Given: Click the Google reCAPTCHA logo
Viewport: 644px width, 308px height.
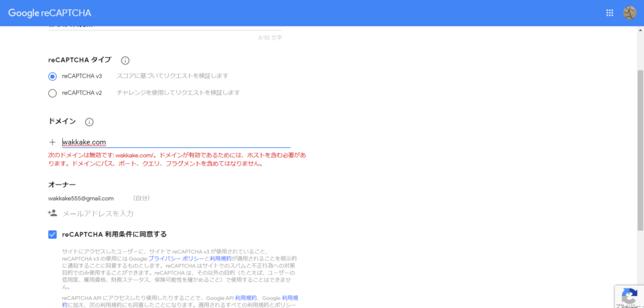Looking at the screenshot, I should 50,13.
